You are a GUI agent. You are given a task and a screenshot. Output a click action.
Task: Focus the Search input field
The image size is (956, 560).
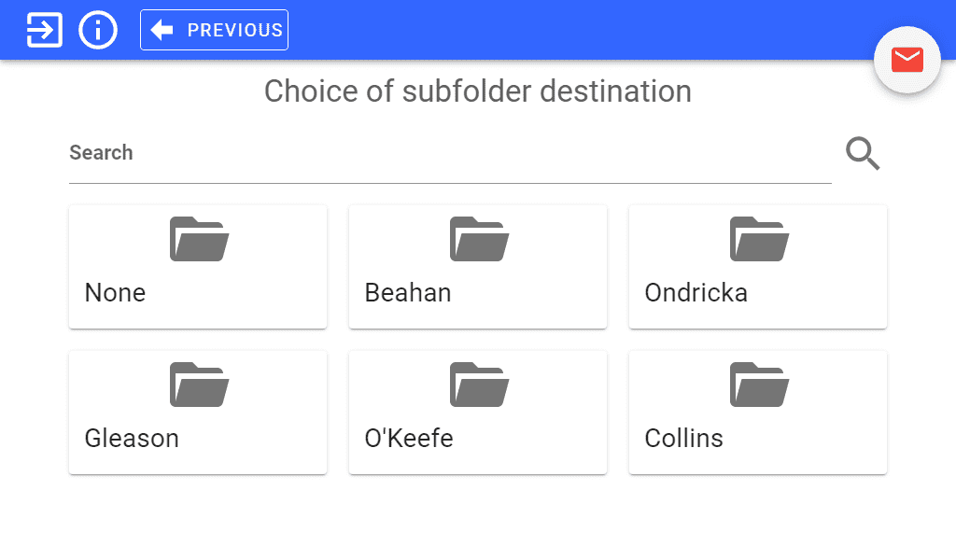pos(450,153)
